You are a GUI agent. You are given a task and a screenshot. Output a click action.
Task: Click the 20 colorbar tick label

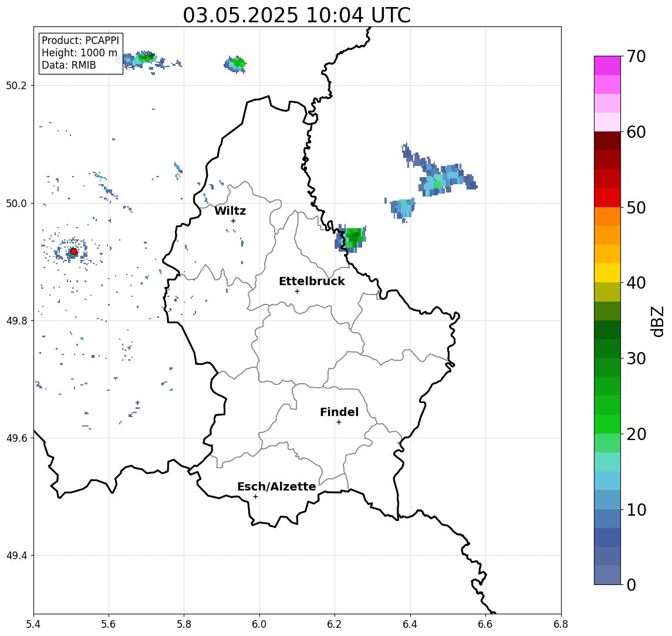pyautogui.click(x=636, y=434)
